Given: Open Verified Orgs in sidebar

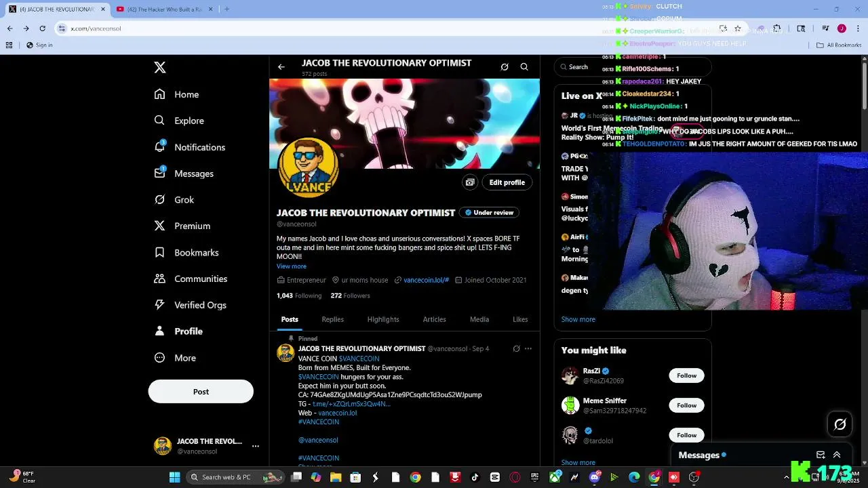Looking at the screenshot, I should [x=190, y=305].
